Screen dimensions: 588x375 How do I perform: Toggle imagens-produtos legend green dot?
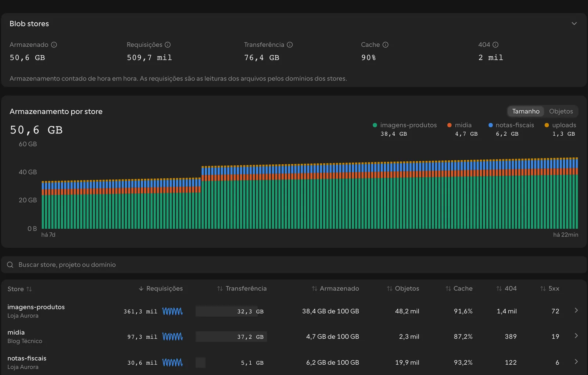coord(375,125)
